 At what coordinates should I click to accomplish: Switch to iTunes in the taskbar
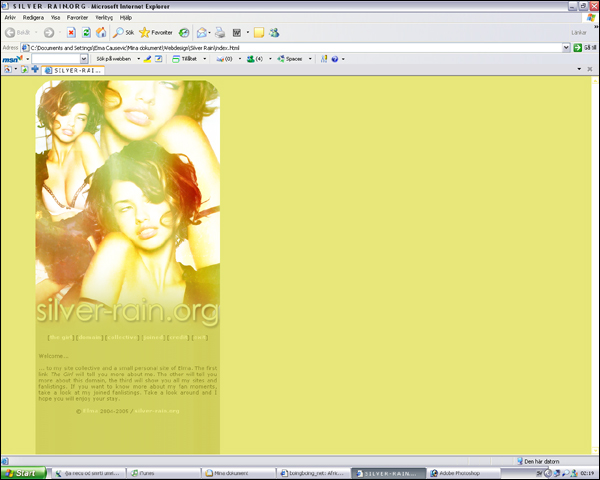(163, 473)
